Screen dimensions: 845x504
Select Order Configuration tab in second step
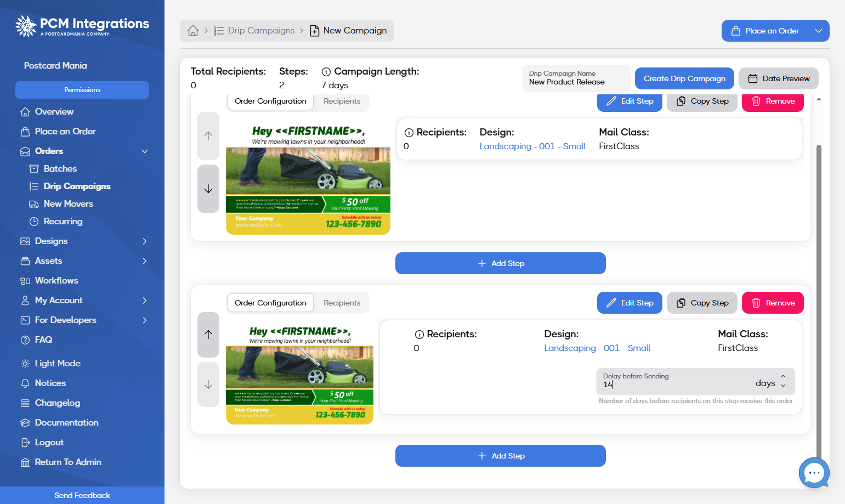click(270, 303)
